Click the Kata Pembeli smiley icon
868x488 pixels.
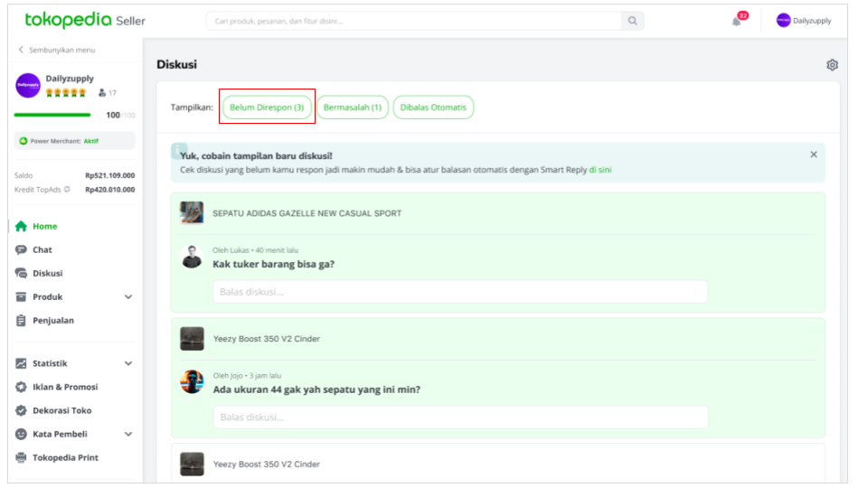pyautogui.click(x=21, y=435)
